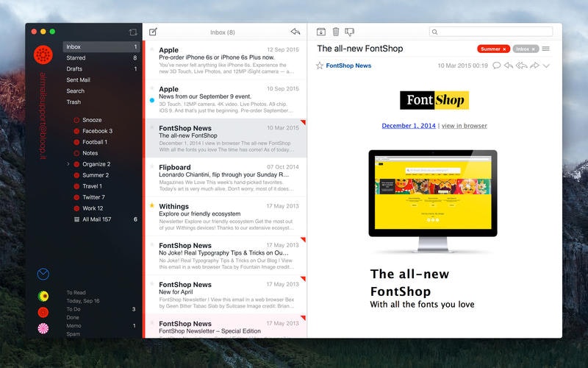Click the reply all double arrow icon
Screen dimensions: 588x368
coord(522,66)
